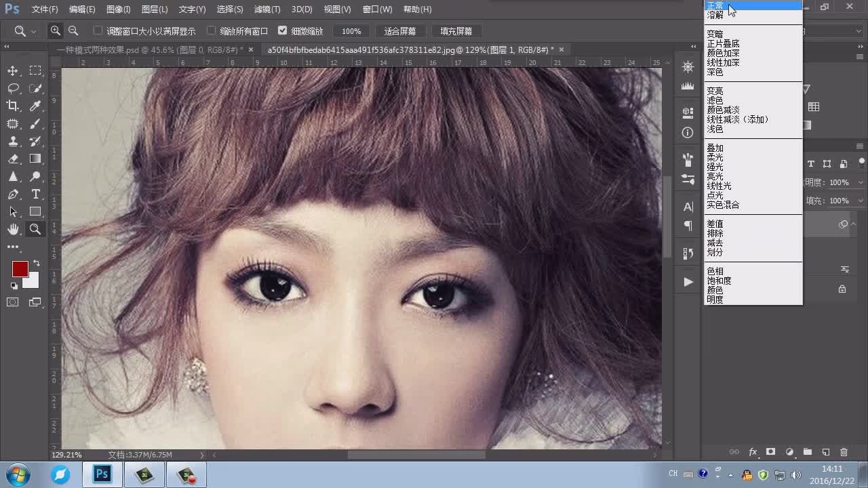Select the Crop tool

[x=13, y=106]
